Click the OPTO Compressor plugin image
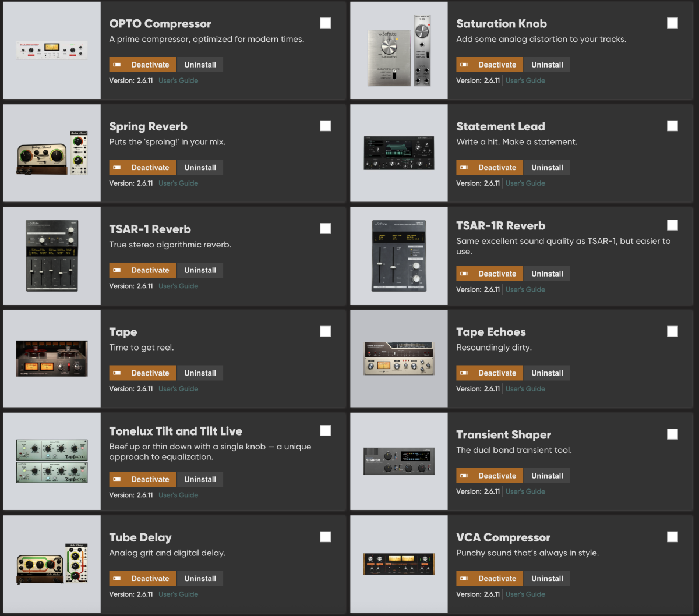Image resolution: width=699 pixels, height=616 pixels. [52, 50]
